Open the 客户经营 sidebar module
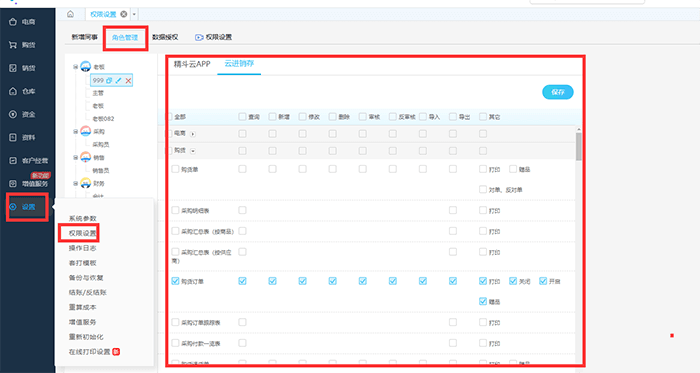Screen dimensions: 700x373 tap(29, 161)
